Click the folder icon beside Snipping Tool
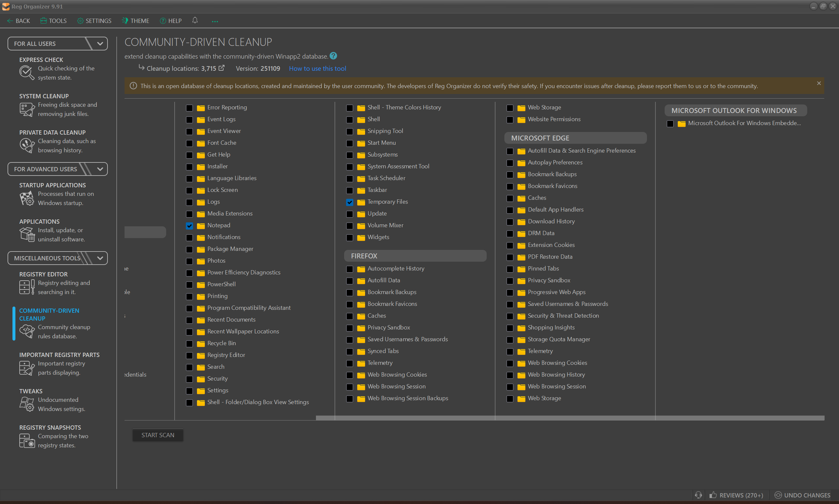 [361, 131]
